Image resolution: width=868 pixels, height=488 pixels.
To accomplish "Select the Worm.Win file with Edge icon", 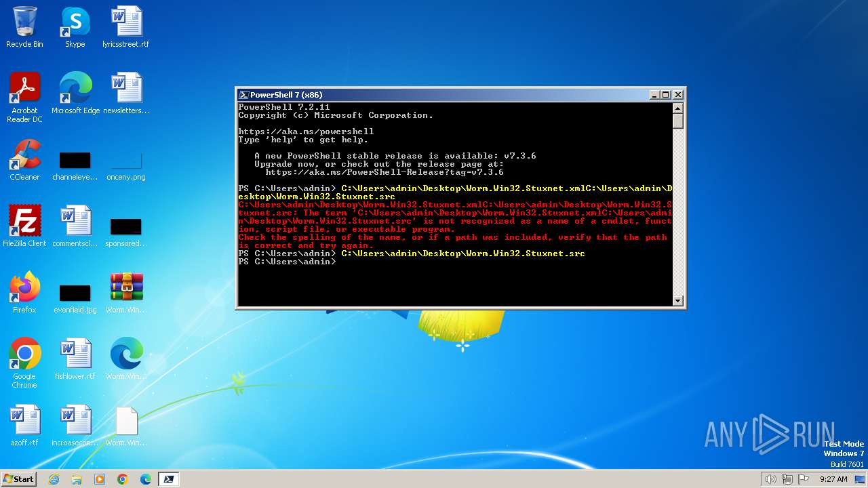I will (126, 359).
